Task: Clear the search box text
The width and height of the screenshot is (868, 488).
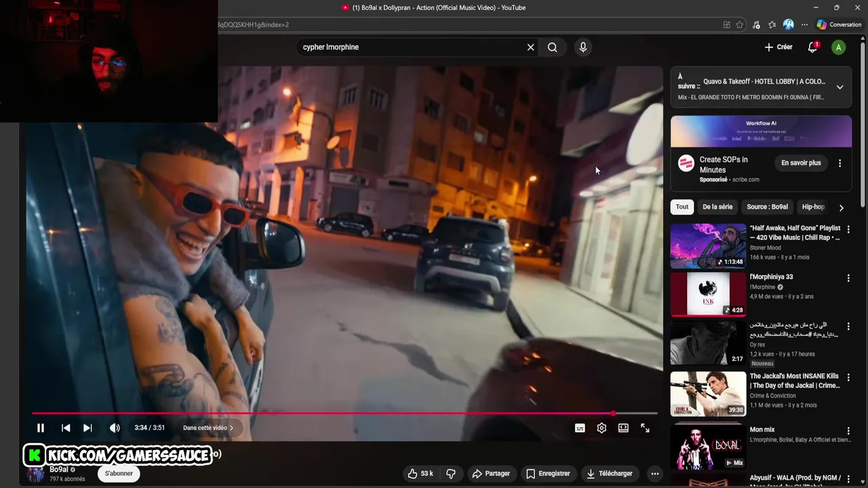Action: pos(530,47)
